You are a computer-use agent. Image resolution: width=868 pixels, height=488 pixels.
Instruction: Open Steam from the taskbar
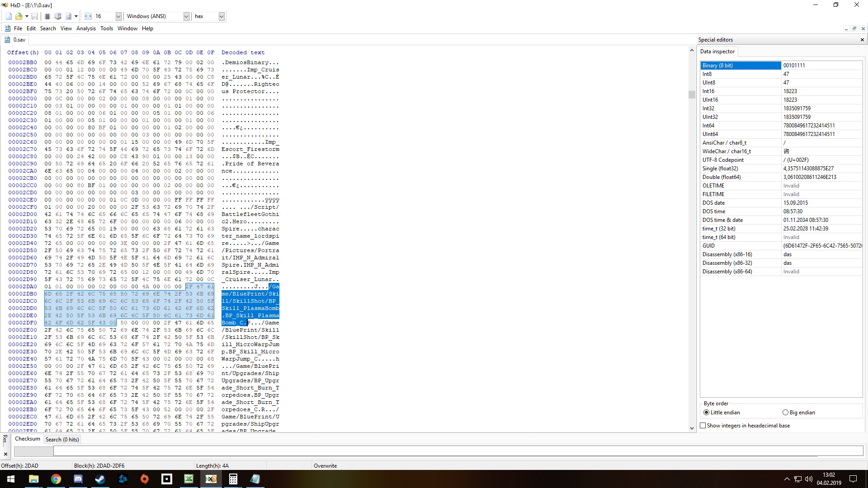coord(100,479)
